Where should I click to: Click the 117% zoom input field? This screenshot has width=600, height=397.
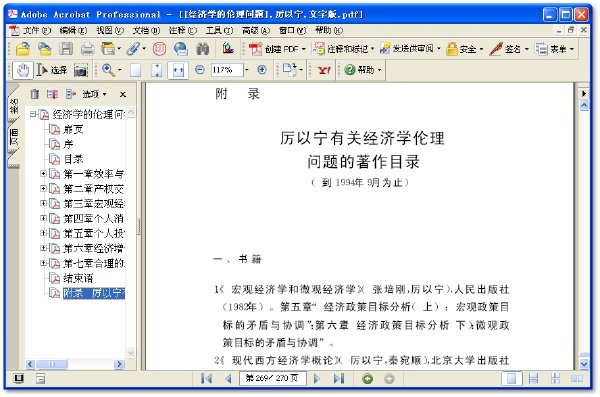coord(227,70)
